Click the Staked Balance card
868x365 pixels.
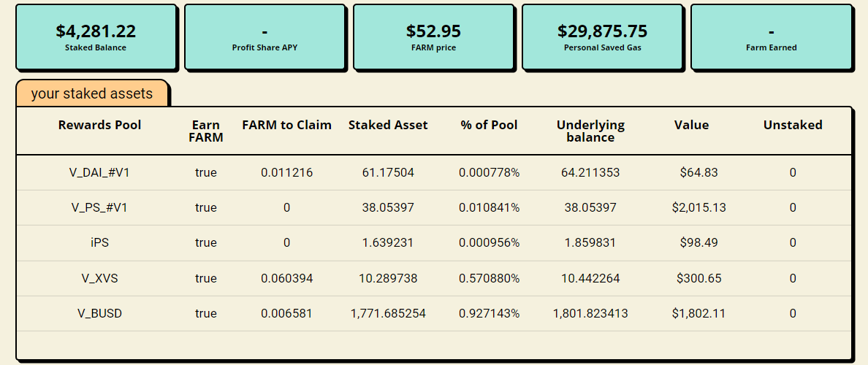96,37
